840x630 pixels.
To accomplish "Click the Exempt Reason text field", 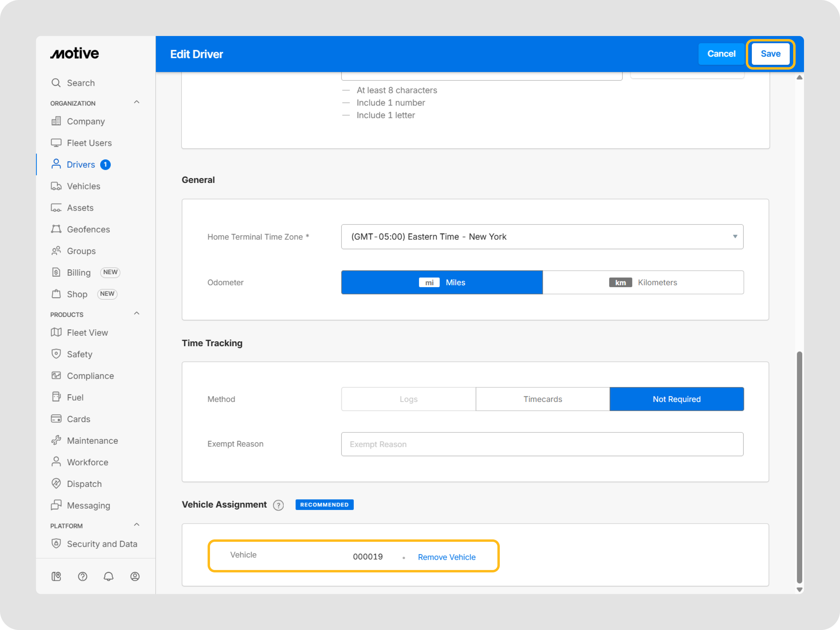I will [542, 444].
